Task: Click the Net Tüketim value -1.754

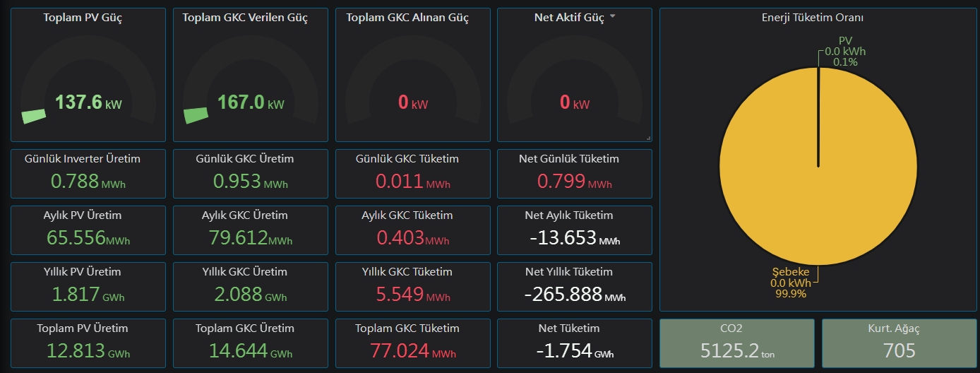Action: (563, 351)
